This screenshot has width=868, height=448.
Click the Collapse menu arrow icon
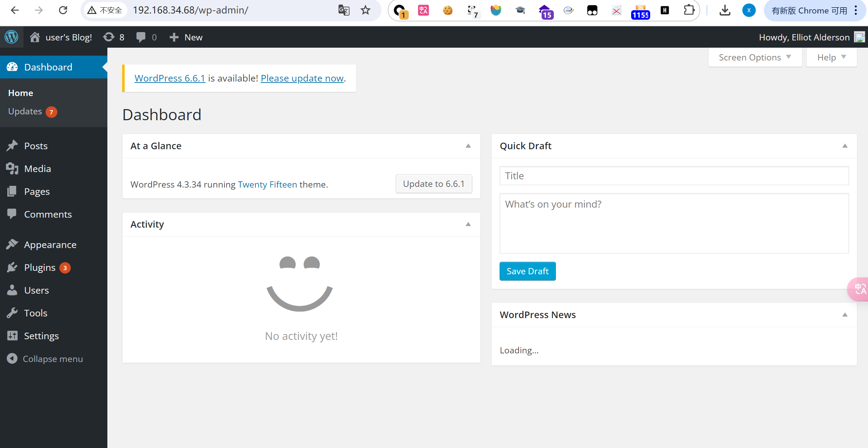[x=12, y=358]
